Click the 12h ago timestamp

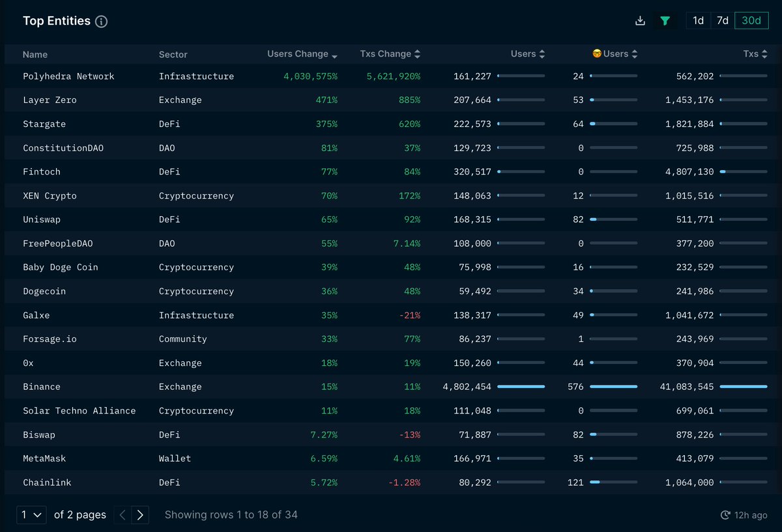tap(751, 515)
